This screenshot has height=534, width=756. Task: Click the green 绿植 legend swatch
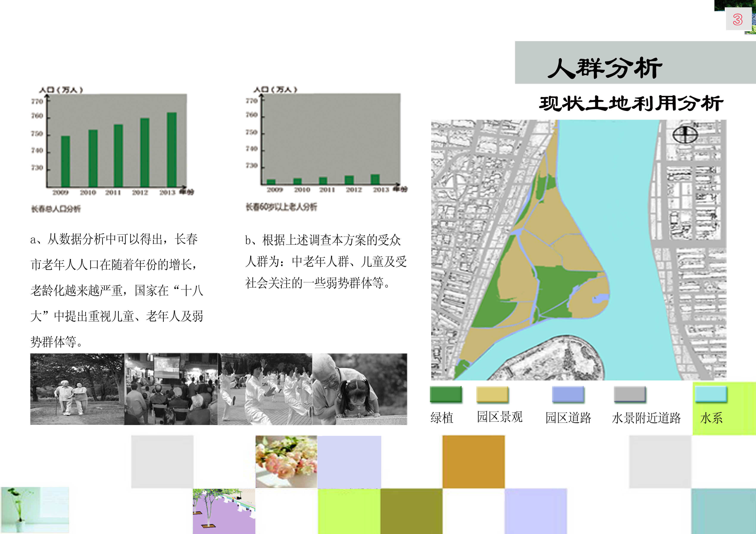(x=446, y=394)
